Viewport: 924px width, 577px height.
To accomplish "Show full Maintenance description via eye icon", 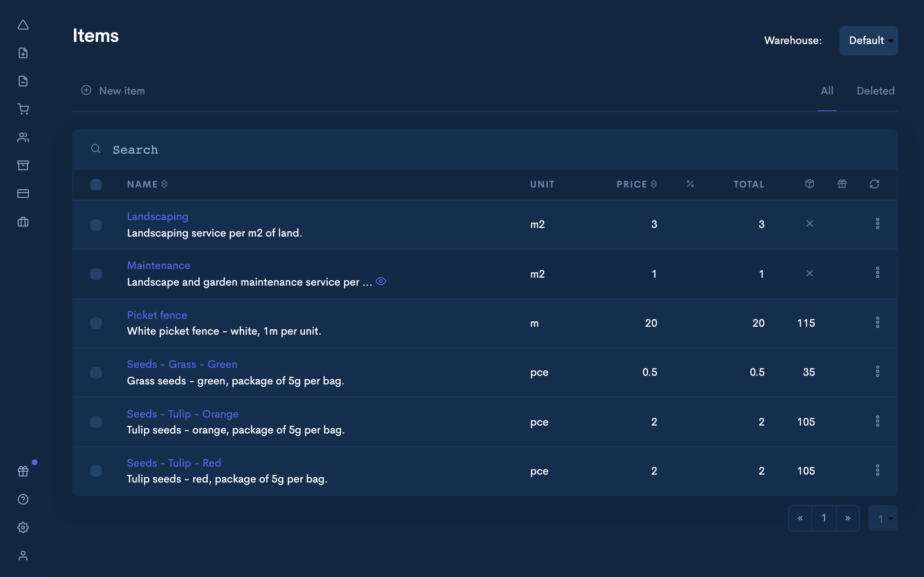I will pyautogui.click(x=381, y=281).
